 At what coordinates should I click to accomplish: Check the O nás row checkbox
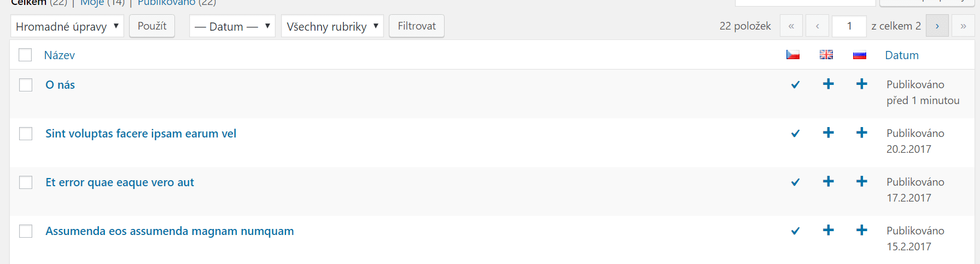(x=26, y=85)
